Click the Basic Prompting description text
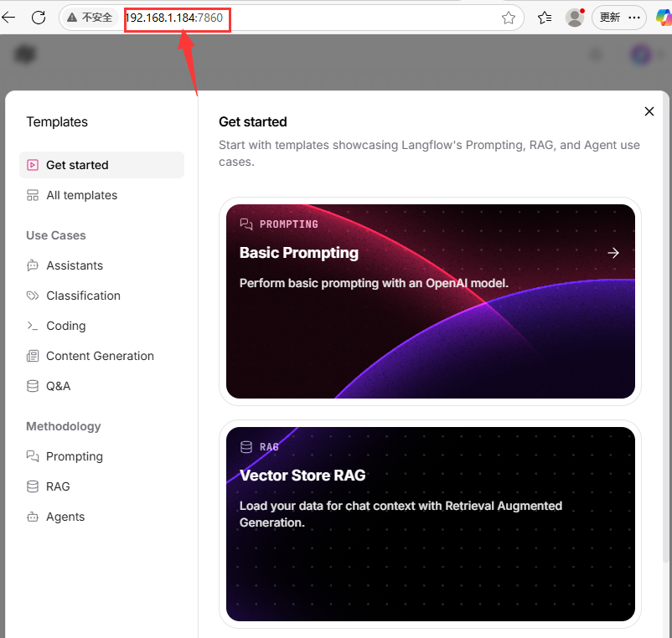This screenshot has height=638, width=672. (374, 283)
